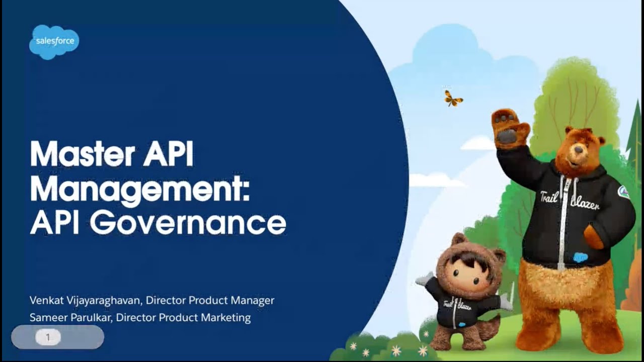Click the Salesforce cloud logo
This screenshot has width=644, height=362.
pos(54,42)
